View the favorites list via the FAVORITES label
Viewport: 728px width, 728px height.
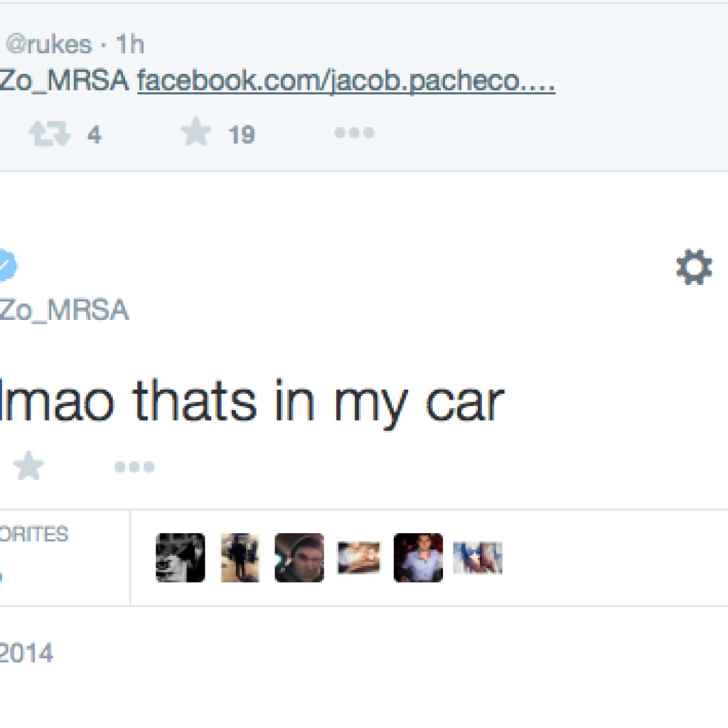pyautogui.click(x=34, y=534)
